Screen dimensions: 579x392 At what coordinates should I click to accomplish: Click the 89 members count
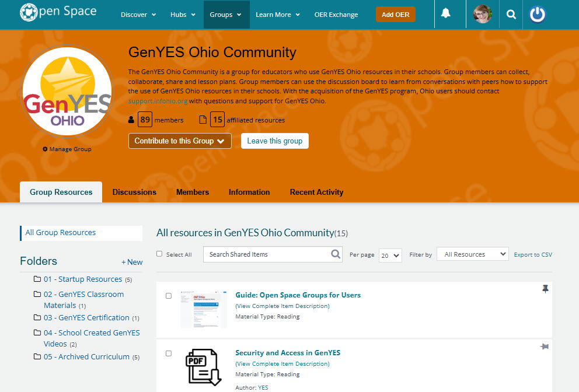(x=145, y=120)
